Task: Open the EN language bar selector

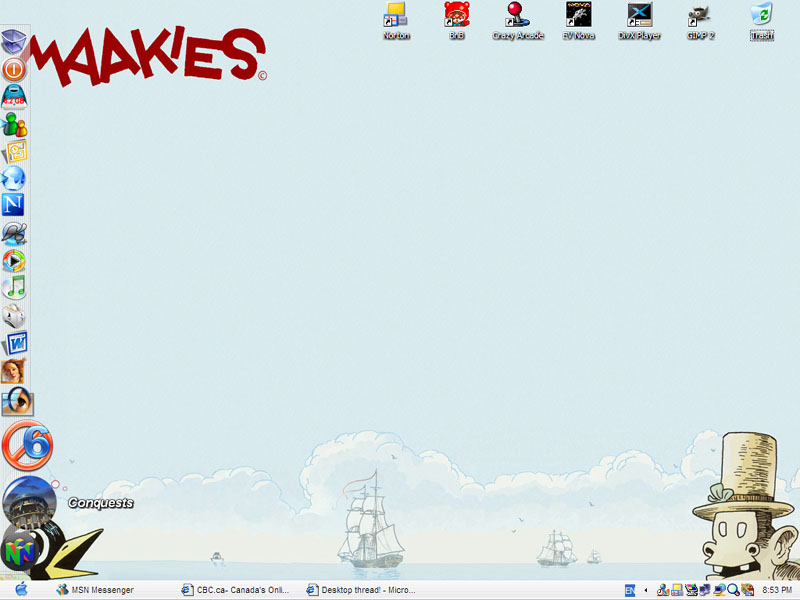Action: tap(630, 590)
